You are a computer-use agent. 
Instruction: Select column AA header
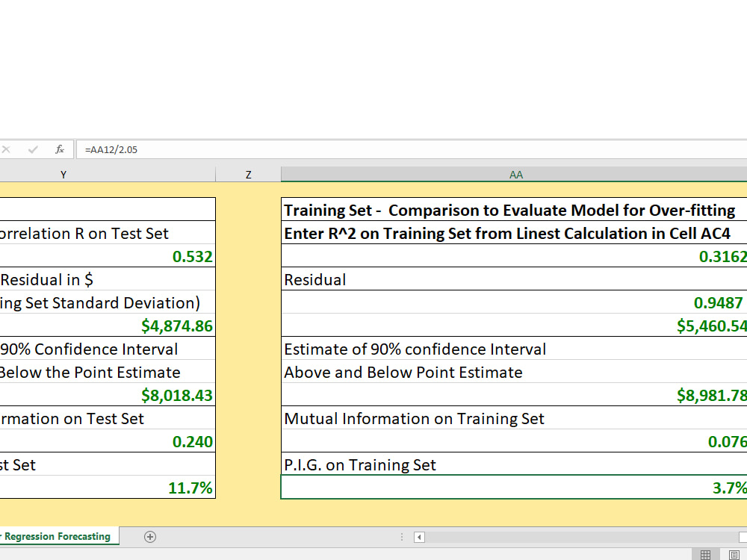pos(514,175)
